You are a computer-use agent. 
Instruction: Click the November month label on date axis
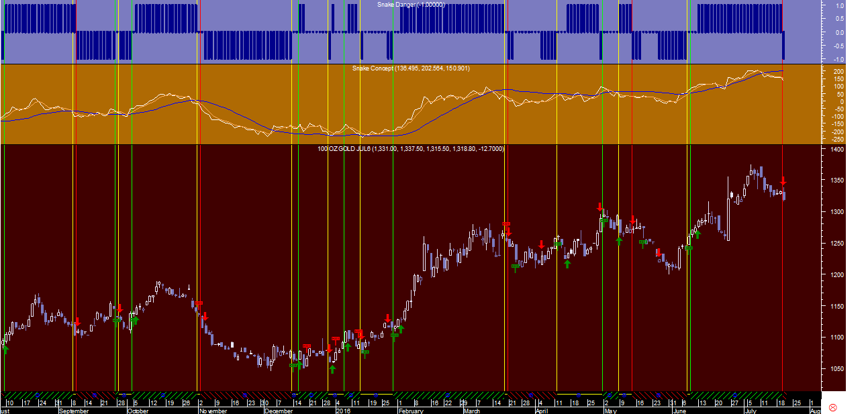[213, 410]
